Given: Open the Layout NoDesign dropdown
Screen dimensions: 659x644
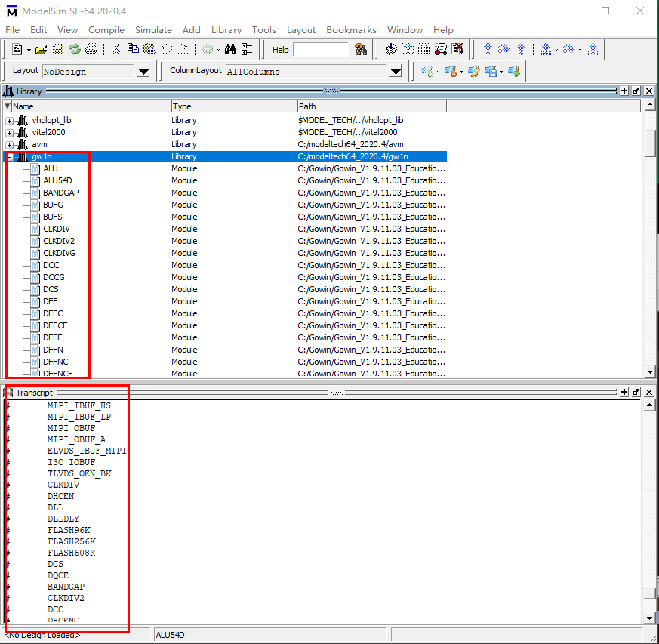Looking at the screenshot, I should click(143, 72).
